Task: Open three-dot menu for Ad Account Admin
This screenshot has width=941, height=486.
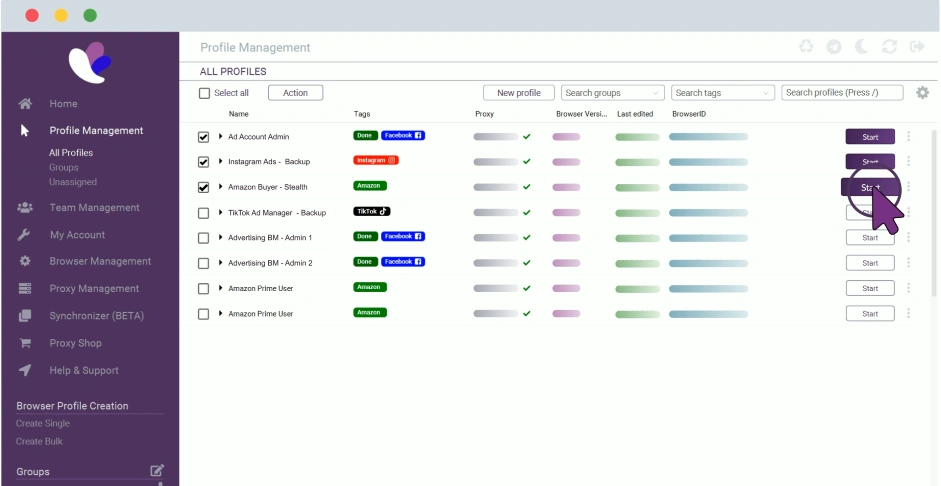Action: click(908, 137)
